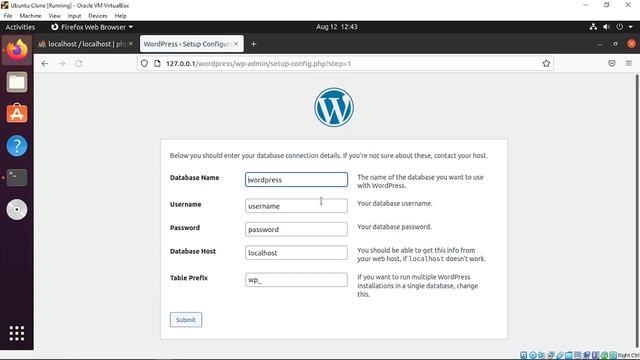Close the localhost phpMyAdmin tab
Viewport: 640px width, 360px height.
tap(131, 44)
